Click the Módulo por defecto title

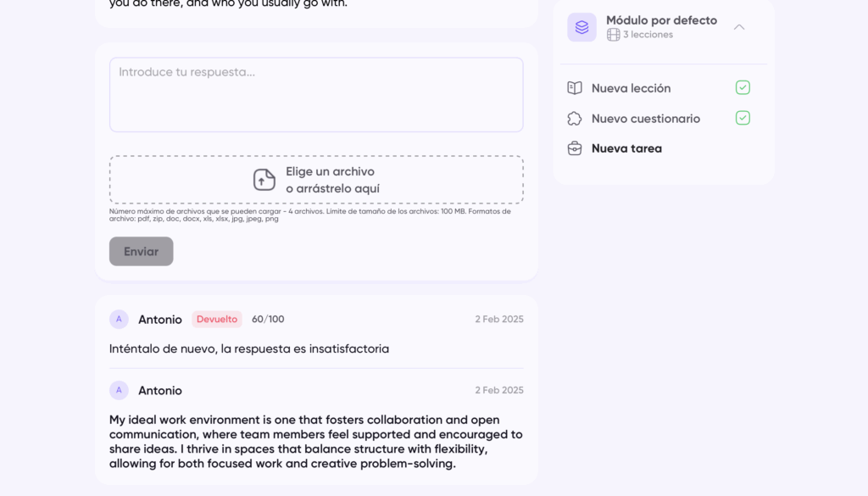point(661,20)
